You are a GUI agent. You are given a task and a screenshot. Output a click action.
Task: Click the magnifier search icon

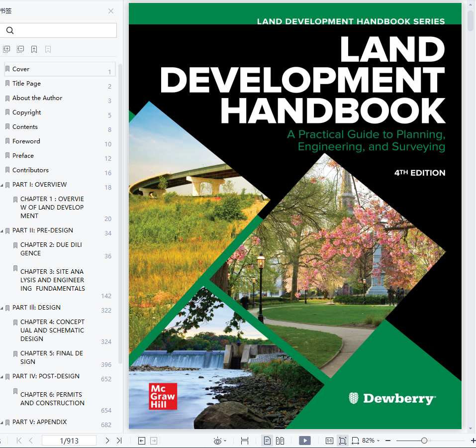[10, 30]
